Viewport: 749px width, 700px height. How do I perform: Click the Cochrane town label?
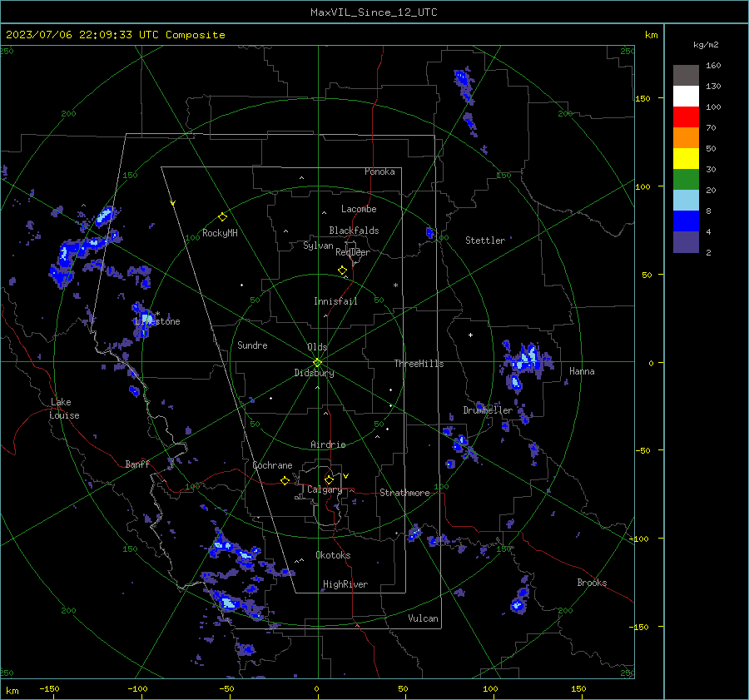click(x=272, y=465)
